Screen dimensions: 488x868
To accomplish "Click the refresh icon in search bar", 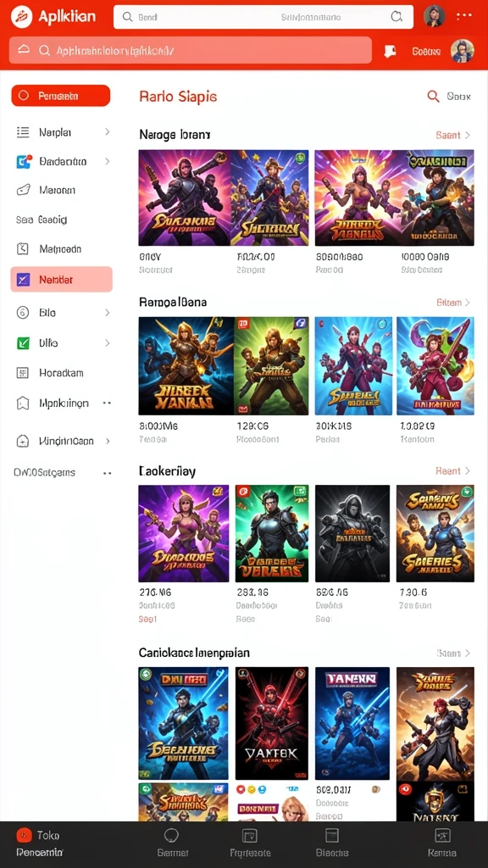I will 396,17.
